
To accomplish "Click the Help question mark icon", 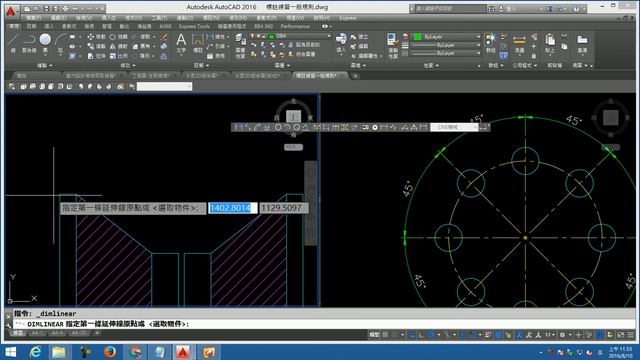I will click(576, 8).
